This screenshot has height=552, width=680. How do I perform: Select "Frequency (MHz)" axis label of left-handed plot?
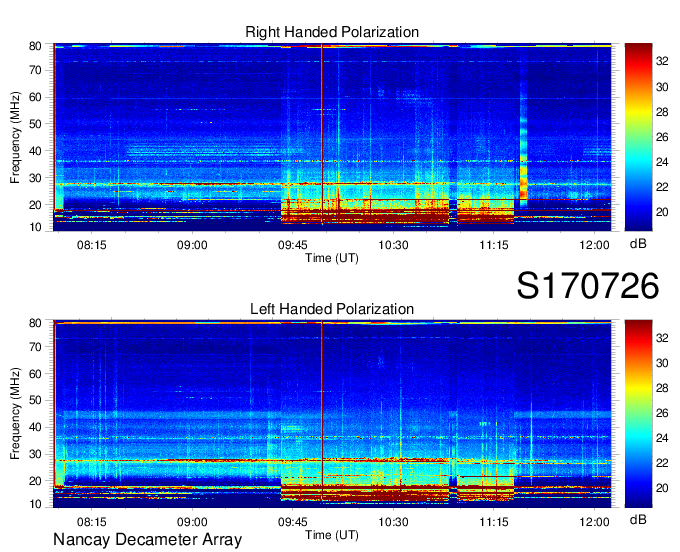(15, 414)
